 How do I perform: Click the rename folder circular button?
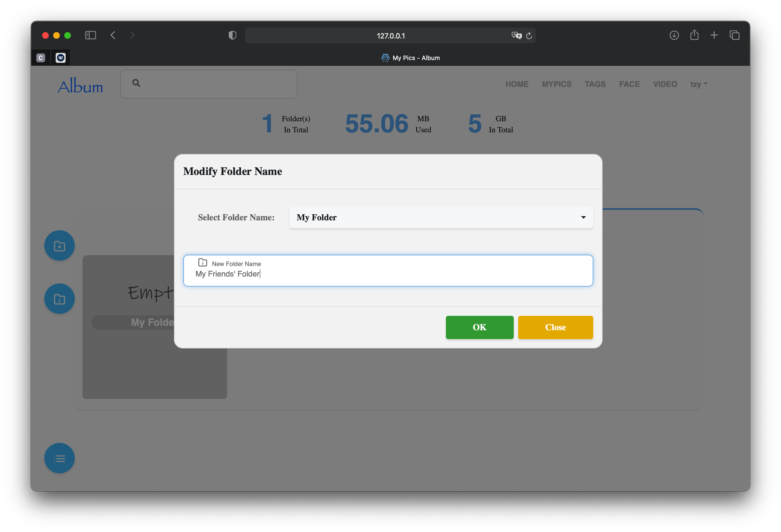pyautogui.click(x=60, y=299)
